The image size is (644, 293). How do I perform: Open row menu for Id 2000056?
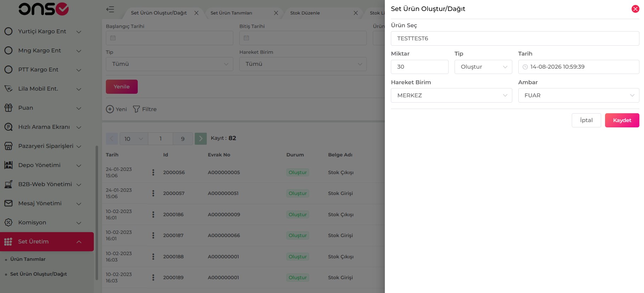pos(153,172)
